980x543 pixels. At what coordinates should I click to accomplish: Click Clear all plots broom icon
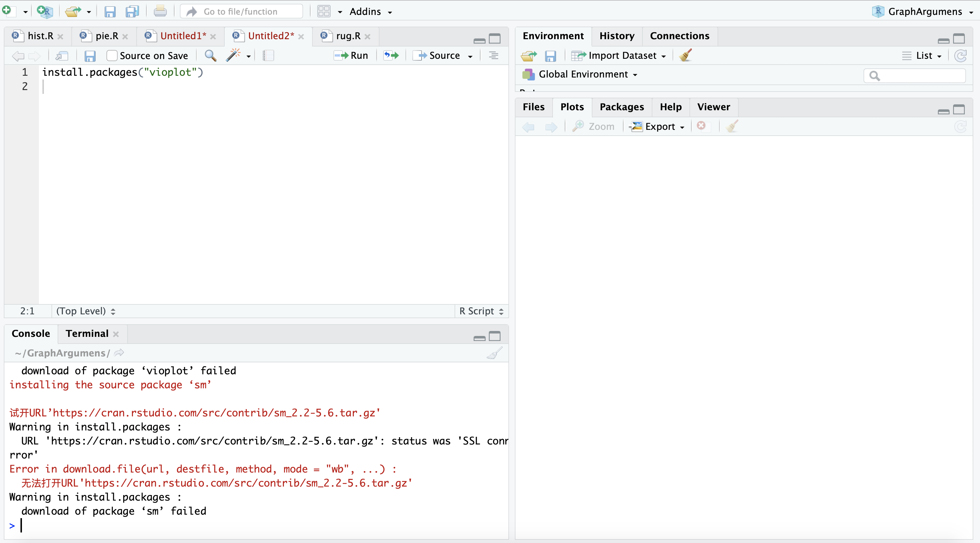tap(732, 126)
